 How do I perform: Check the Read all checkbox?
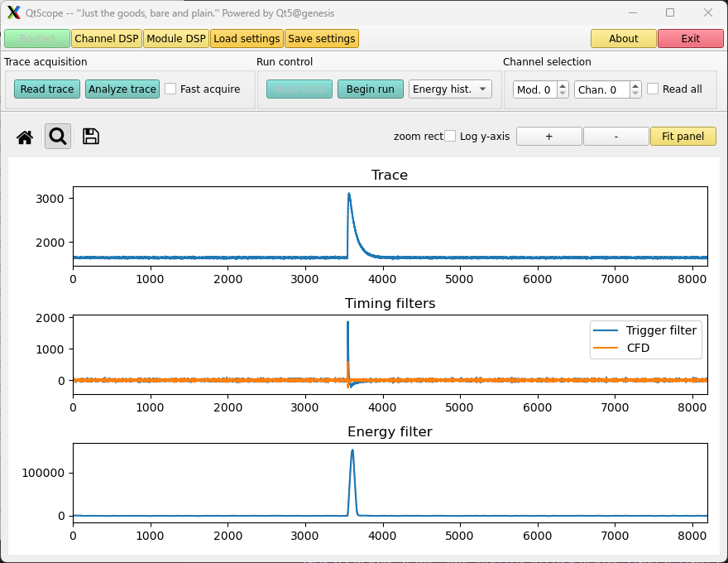pos(653,89)
